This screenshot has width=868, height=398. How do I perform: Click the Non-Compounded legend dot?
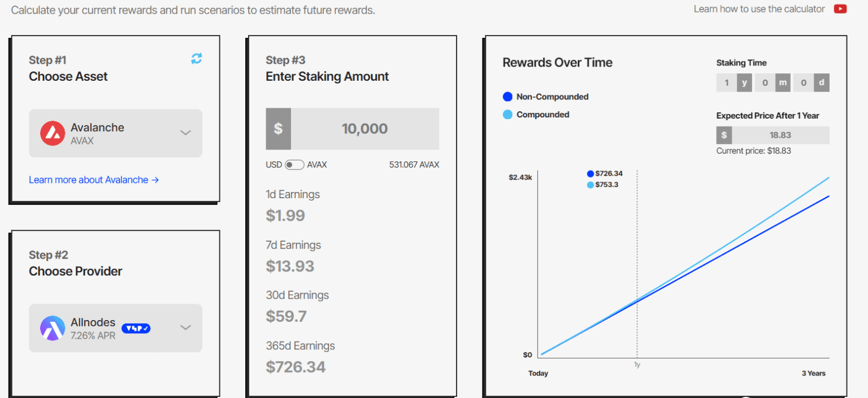(x=507, y=97)
